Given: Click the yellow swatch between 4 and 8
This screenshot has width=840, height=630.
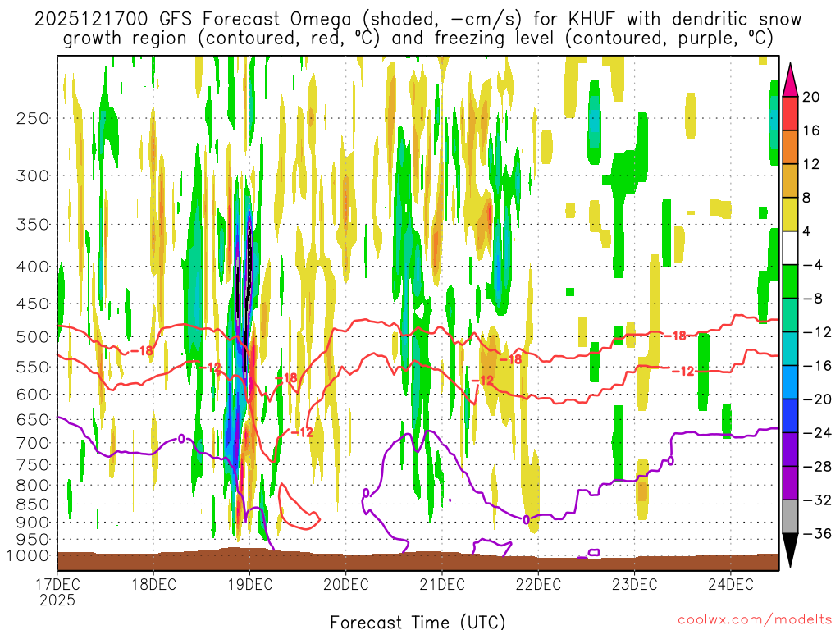Looking at the screenshot, I should pos(790,214).
